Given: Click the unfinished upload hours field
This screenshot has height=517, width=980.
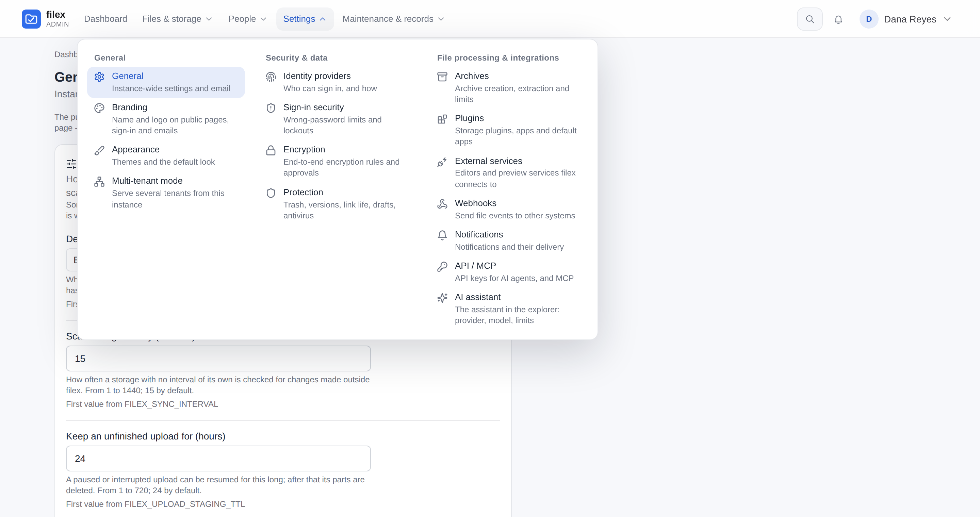Looking at the screenshot, I should (x=218, y=458).
